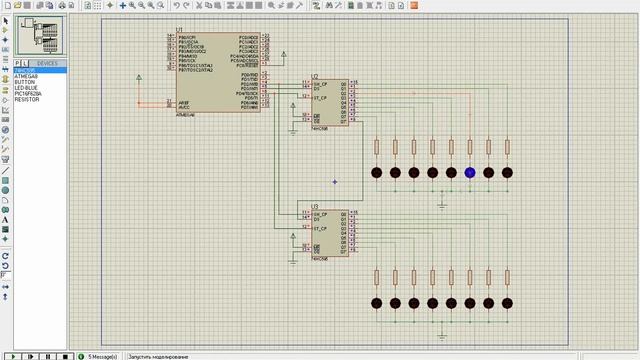Click the L library button

pos(24,63)
